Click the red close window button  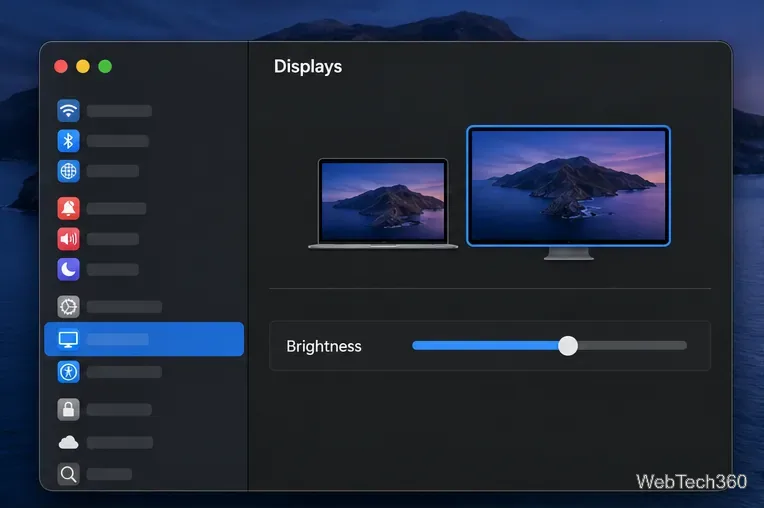click(x=61, y=66)
